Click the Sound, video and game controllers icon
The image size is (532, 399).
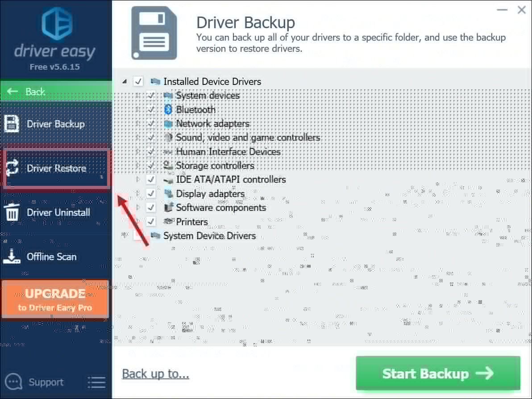pyautogui.click(x=168, y=137)
